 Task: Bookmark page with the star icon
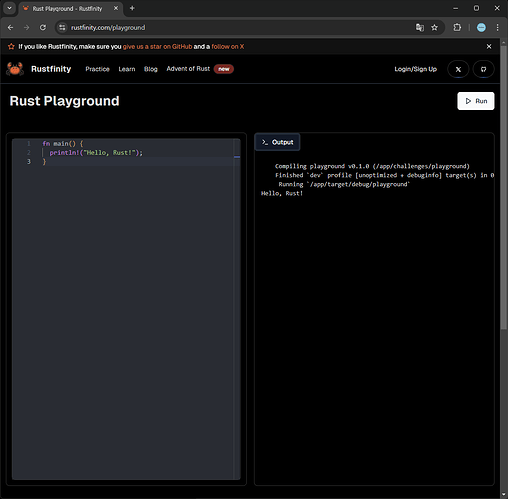pos(434,28)
